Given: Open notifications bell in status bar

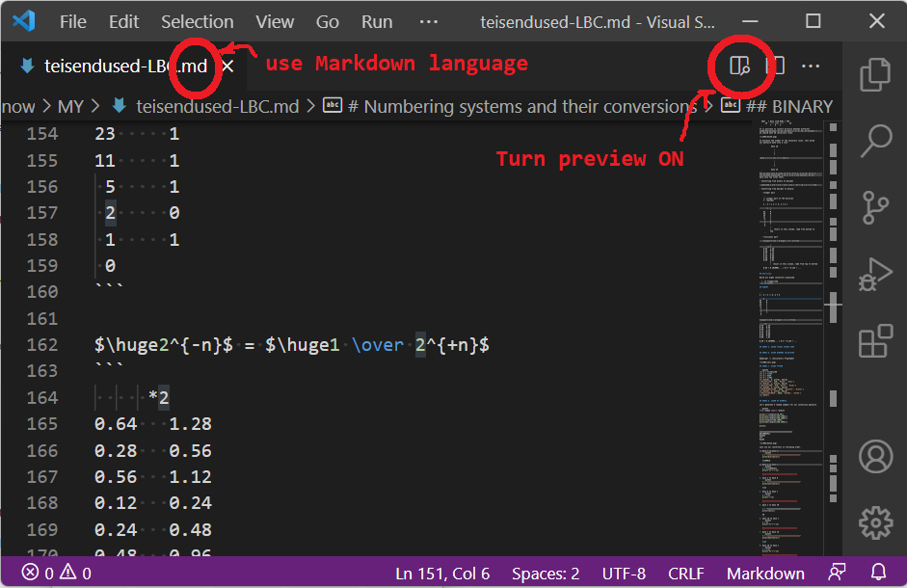Looking at the screenshot, I should [x=878, y=573].
